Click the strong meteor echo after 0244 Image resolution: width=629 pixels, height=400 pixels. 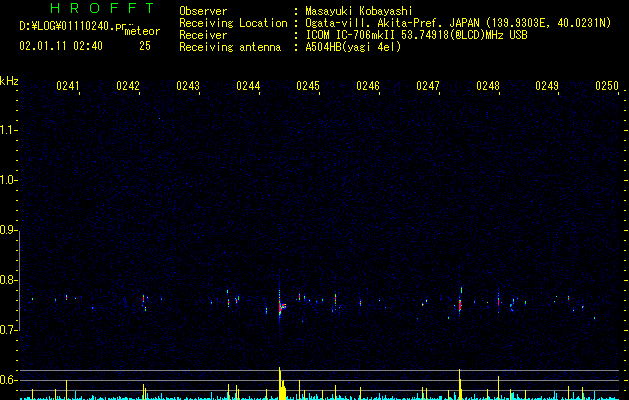coord(281,307)
